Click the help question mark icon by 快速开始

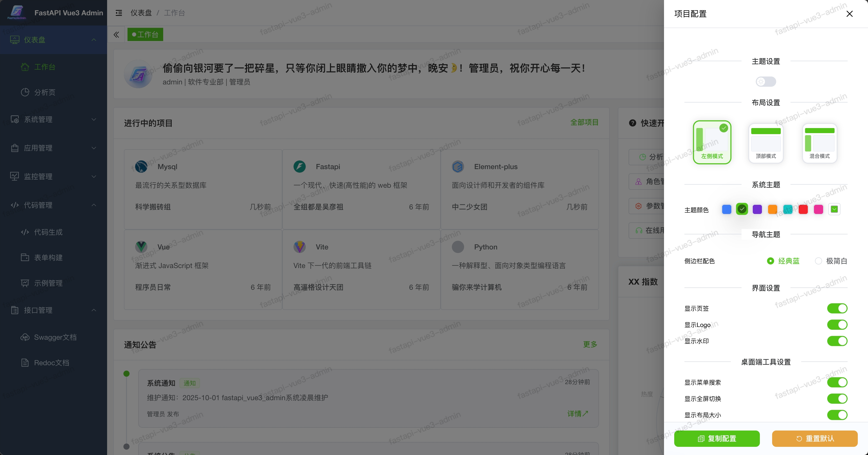(x=632, y=123)
